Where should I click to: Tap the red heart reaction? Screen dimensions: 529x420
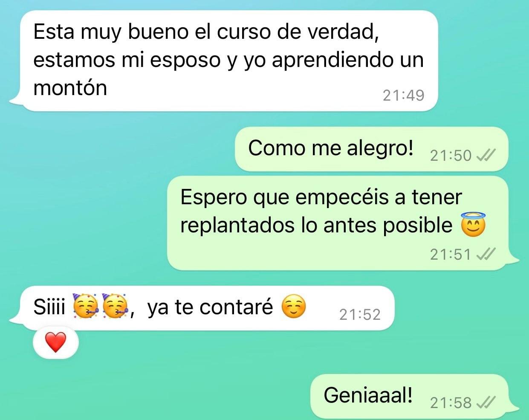tap(56, 342)
